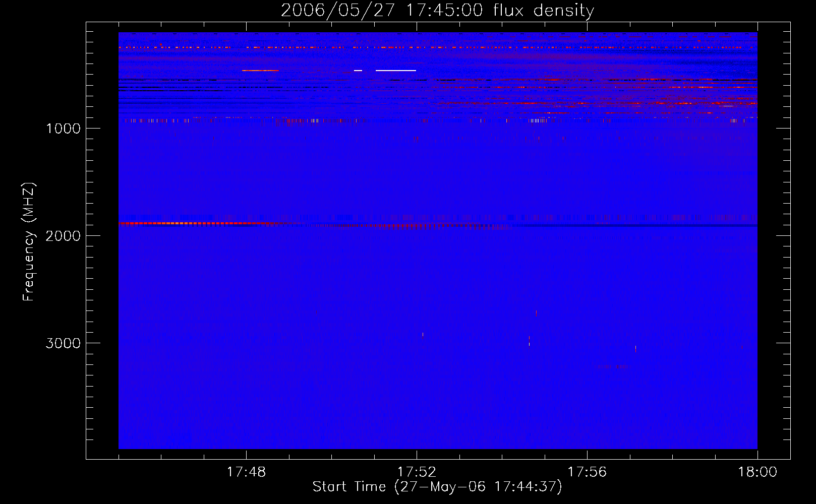Viewport: 816px width, 504px height.
Task: Click the 18:00 time tick label
Action: [x=757, y=472]
